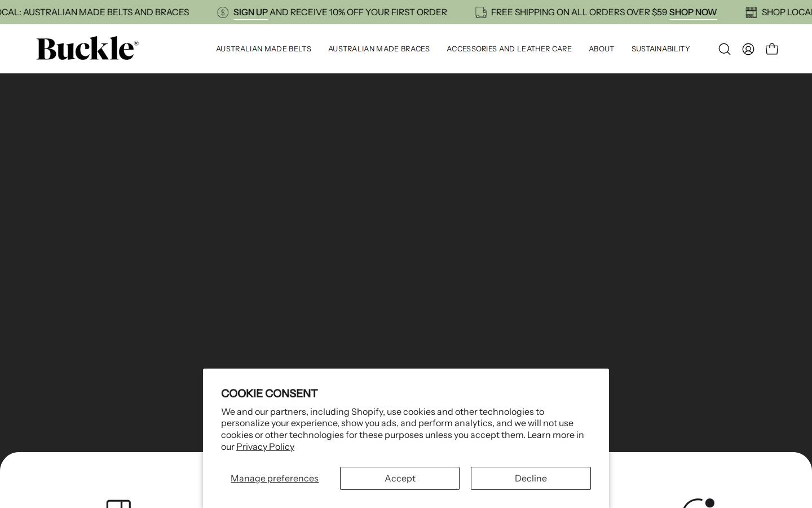
Task: Click the dollar coin icon beside Sign Up
Action: pos(223,12)
